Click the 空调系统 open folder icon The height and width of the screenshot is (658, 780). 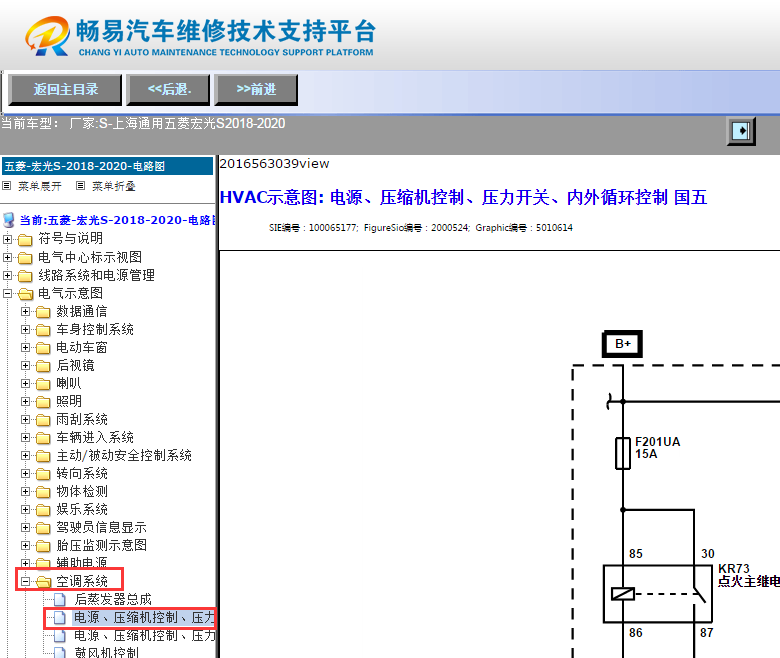tap(43, 582)
